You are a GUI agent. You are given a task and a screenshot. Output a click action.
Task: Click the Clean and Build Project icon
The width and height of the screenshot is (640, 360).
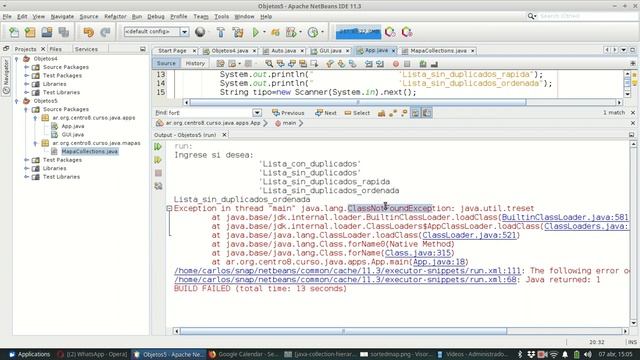tap(238, 32)
